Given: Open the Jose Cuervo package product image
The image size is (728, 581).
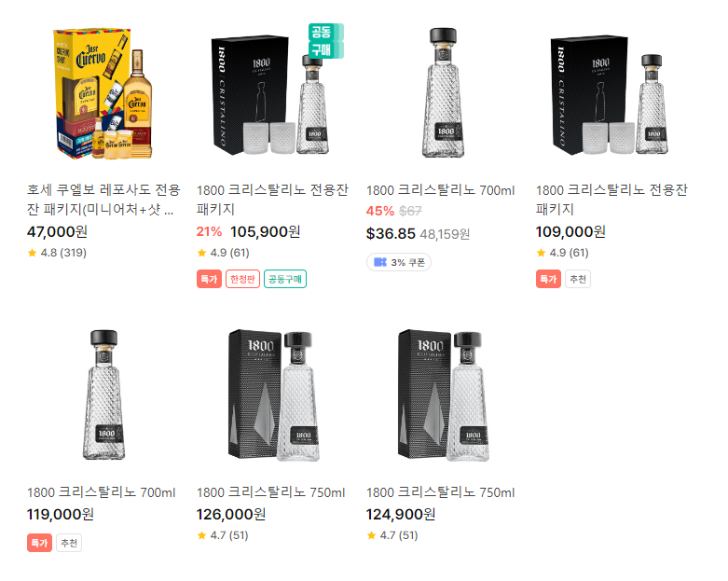Looking at the screenshot, I should 103,94.
